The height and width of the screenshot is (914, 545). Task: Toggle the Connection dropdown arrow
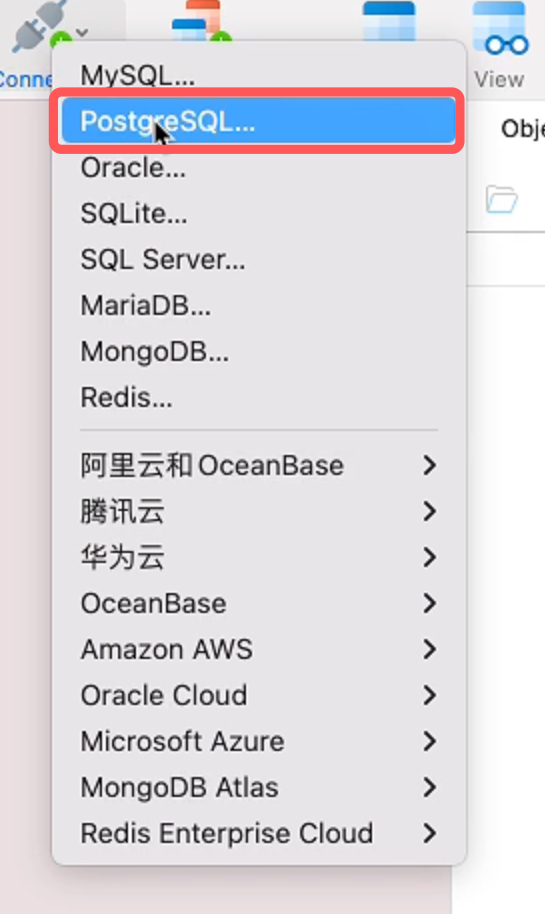(x=82, y=32)
